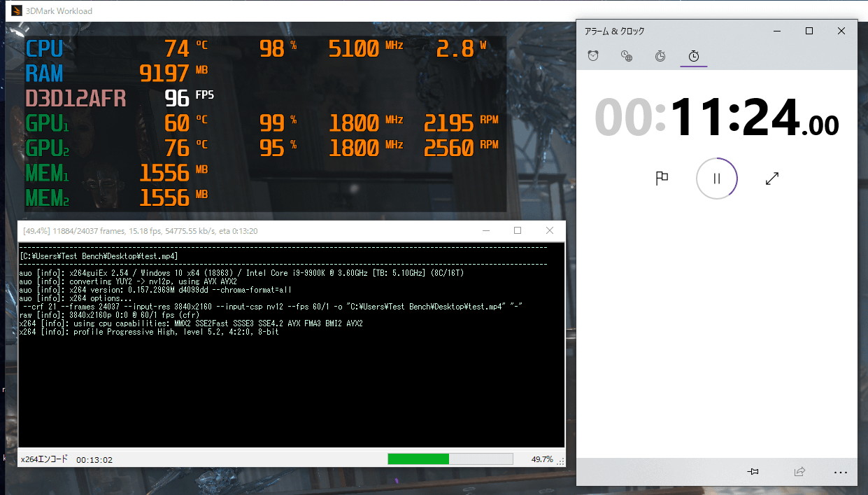
Task: Click the 'raw [info]: 3840x2160p' log line
Action: tap(110, 315)
